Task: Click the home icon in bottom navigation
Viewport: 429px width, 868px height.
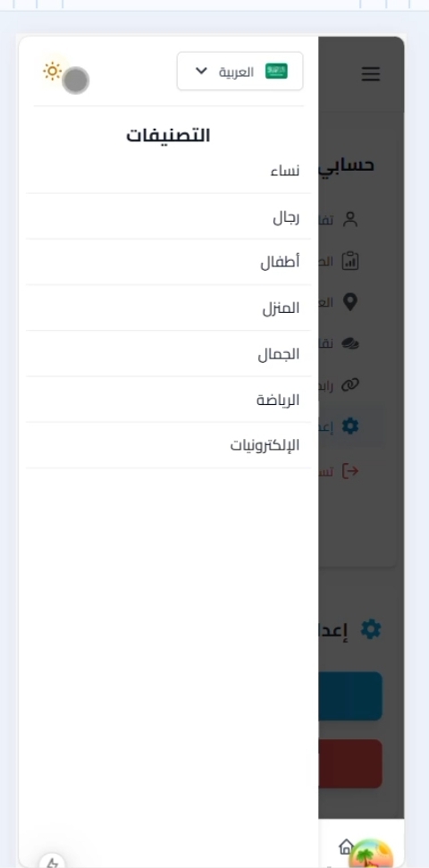Action: (x=346, y=847)
